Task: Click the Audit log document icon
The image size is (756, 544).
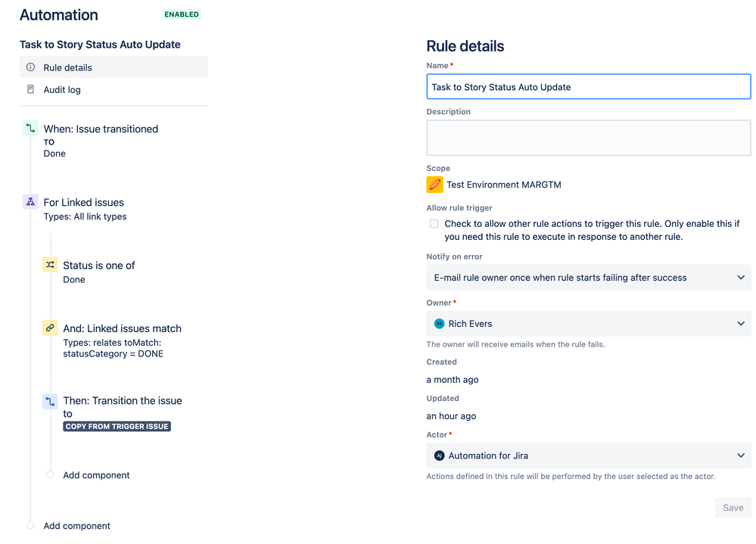Action: (30, 89)
